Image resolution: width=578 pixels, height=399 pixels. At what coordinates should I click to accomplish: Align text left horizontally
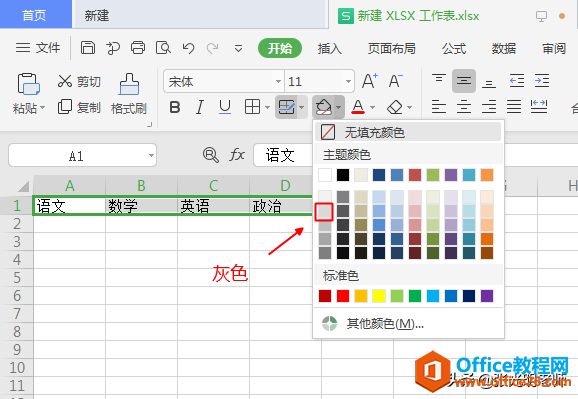point(439,107)
